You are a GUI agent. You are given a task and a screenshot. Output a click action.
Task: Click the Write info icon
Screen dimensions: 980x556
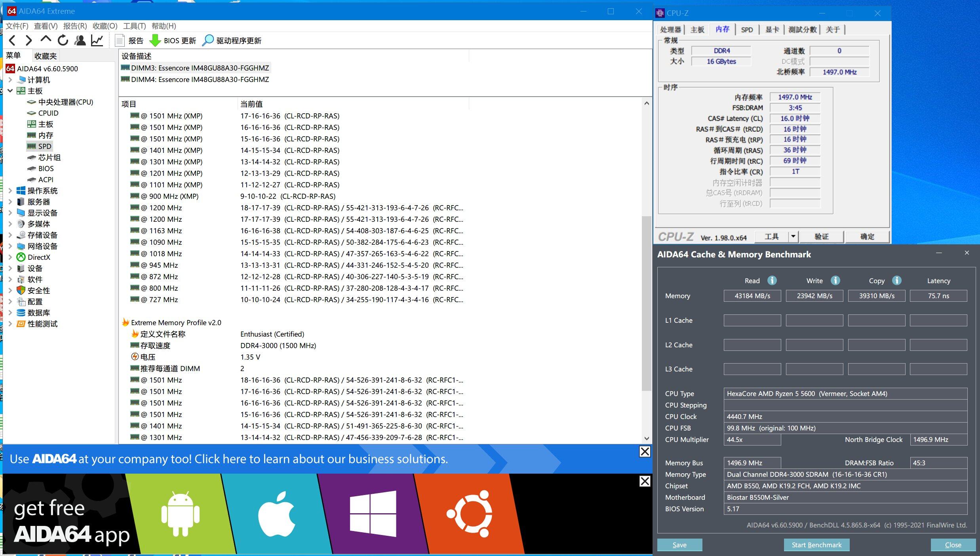tap(835, 280)
